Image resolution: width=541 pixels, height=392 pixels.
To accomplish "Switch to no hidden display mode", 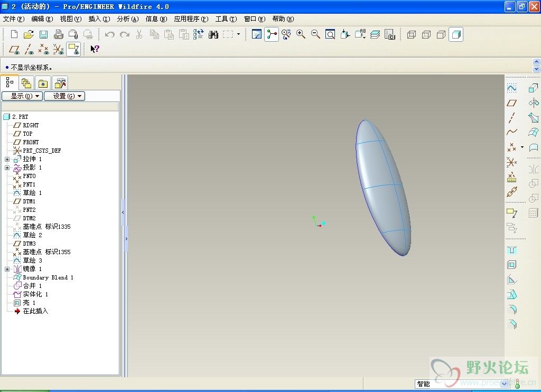I will pyautogui.click(x=441, y=34).
